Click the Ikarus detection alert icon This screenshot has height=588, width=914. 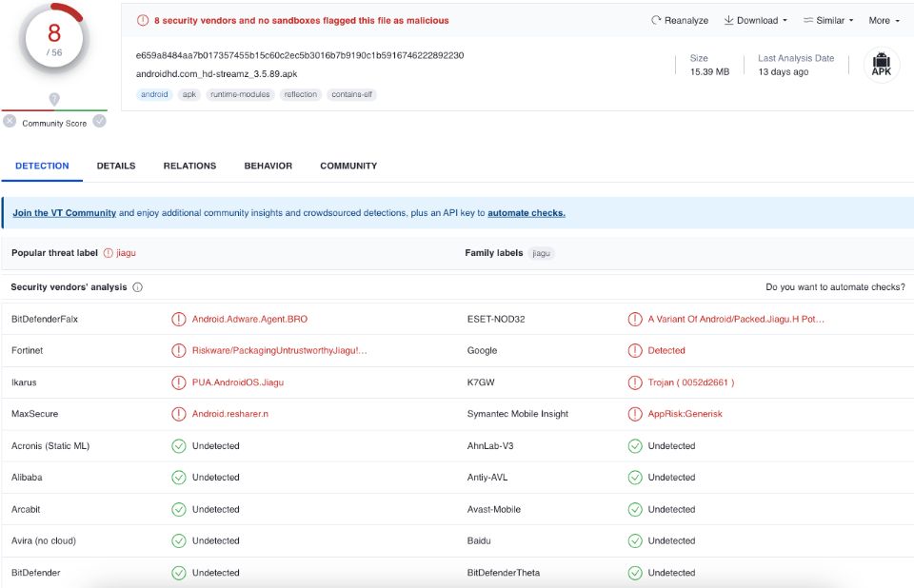pos(178,382)
